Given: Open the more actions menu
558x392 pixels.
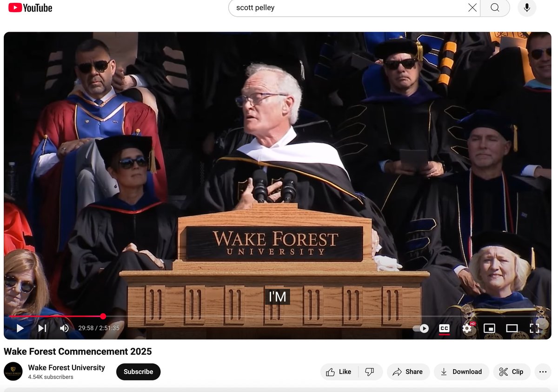Looking at the screenshot, I should pos(543,372).
